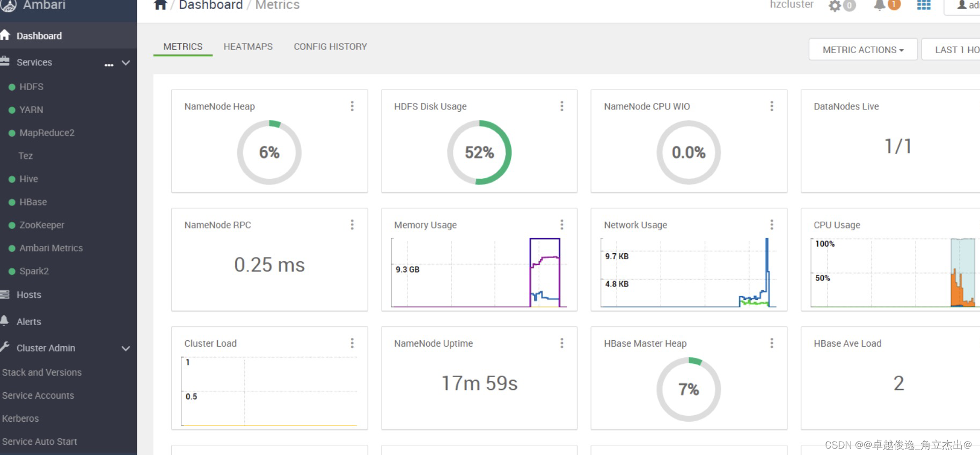Open background operations gear icon
The height and width of the screenshot is (455, 980).
click(x=835, y=6)
